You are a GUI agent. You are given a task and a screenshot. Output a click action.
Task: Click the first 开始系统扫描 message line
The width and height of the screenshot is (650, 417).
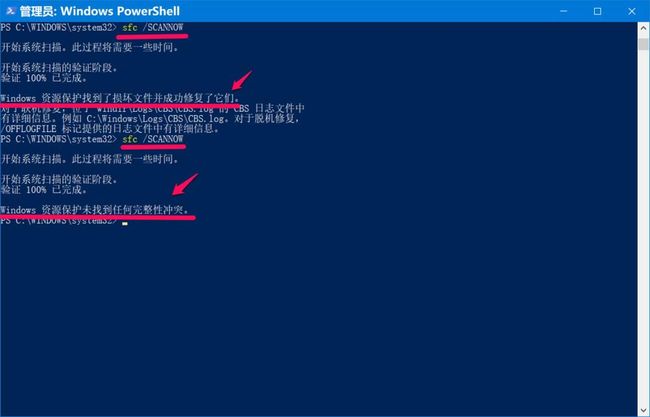coord(90,47)
